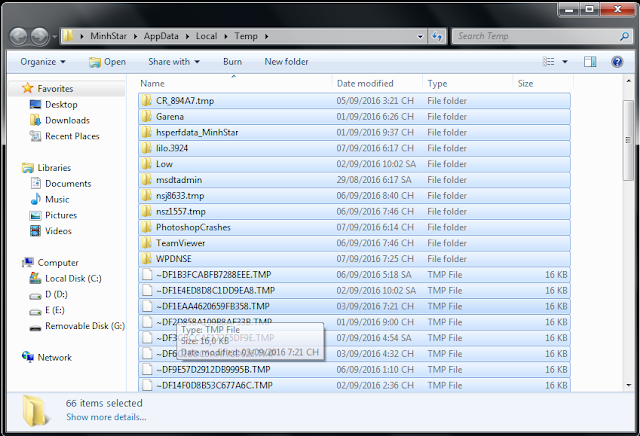Click New folder in the toolbar
The height and width of the screenshot is (436, 640).
coord(286,62)
